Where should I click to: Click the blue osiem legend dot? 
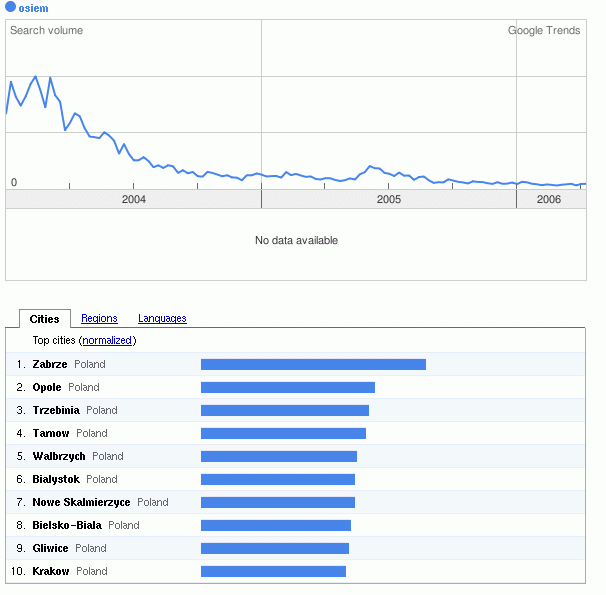[x=11, y=8]
